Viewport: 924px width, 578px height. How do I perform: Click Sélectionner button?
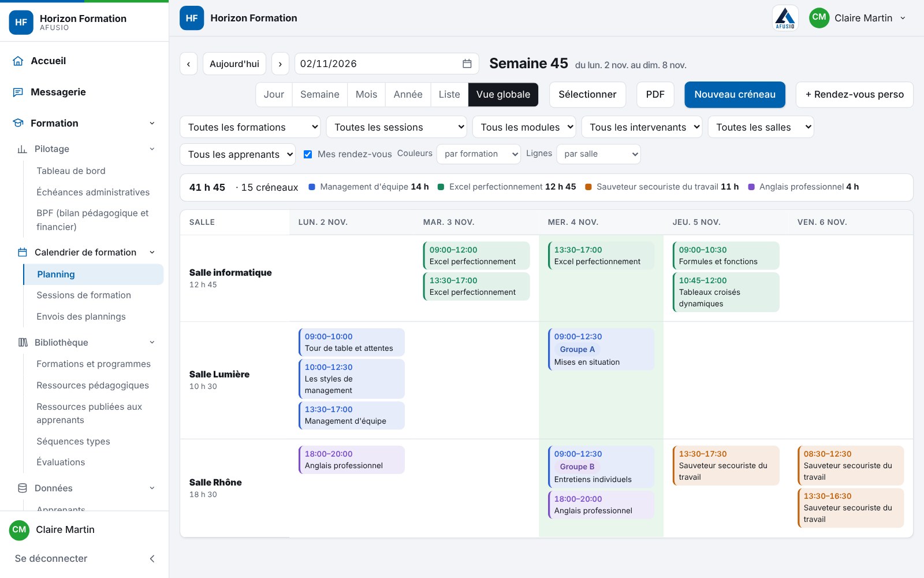tap(587, 94)
